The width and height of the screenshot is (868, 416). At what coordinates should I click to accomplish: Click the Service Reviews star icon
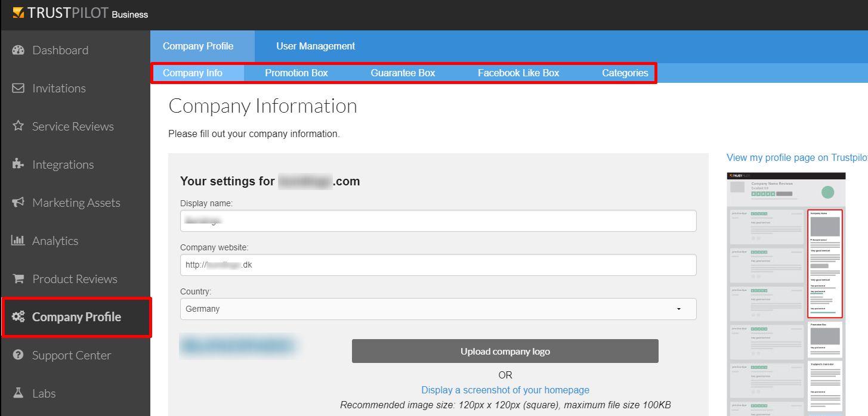[x=18, y=126]
